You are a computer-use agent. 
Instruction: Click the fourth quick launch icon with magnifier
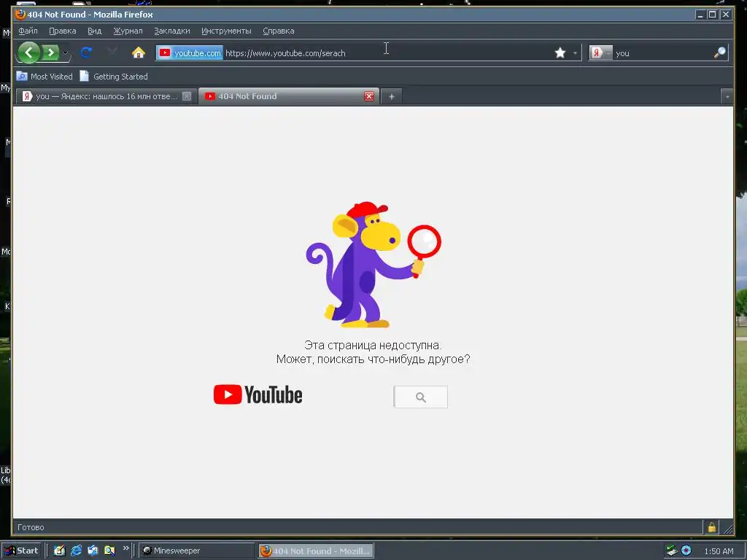109,551
